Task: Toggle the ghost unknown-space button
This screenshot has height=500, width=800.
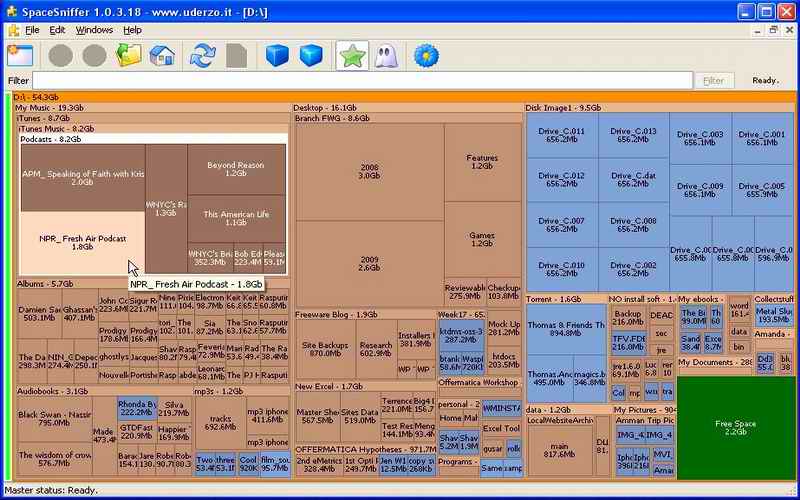Action: coord(386,55)
